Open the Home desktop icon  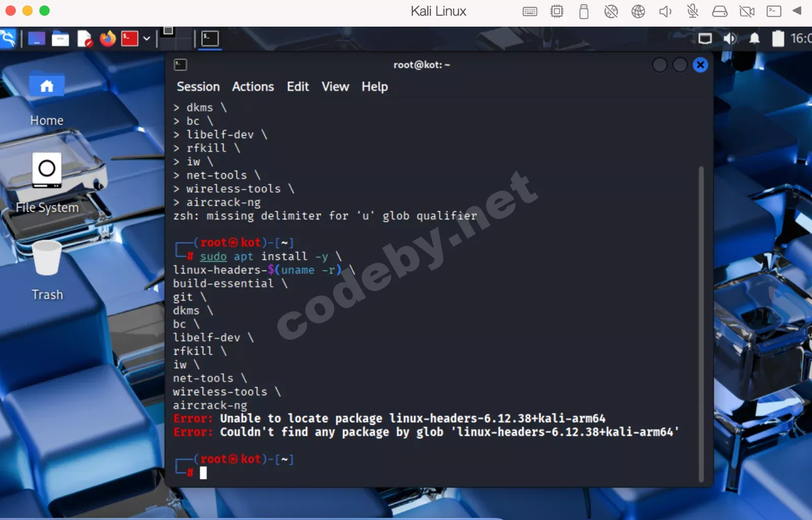[x=47, y=99]
